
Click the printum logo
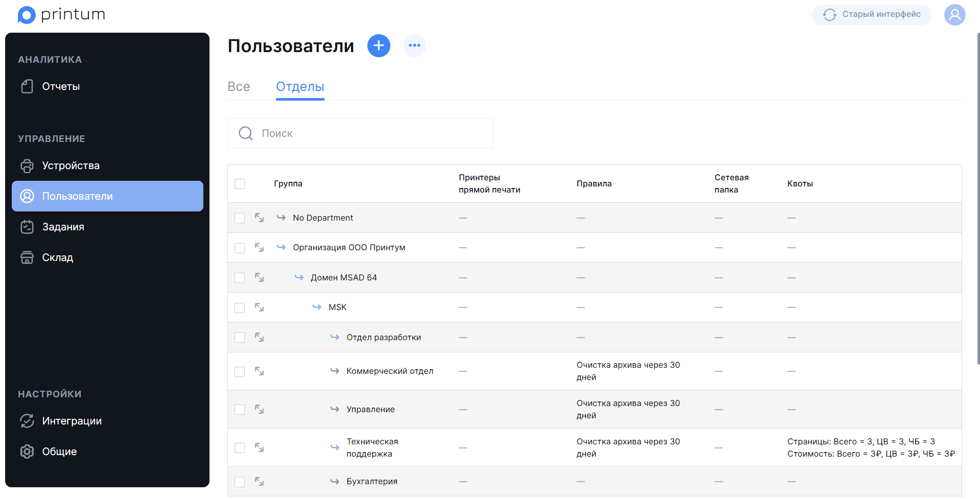[x=61, y=15]
